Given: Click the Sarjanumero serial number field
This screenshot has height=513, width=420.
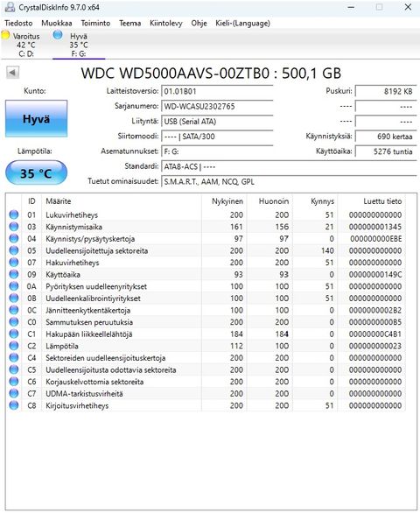Looking at the screenshot, I should pyautogui.click(x=217, y=106).
